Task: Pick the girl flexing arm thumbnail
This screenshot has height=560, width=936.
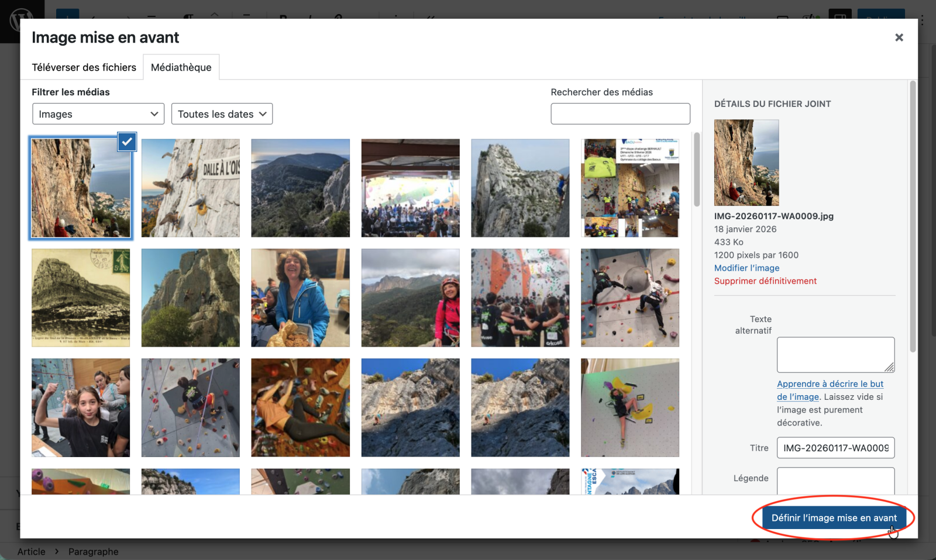Action: click(81, 407)
